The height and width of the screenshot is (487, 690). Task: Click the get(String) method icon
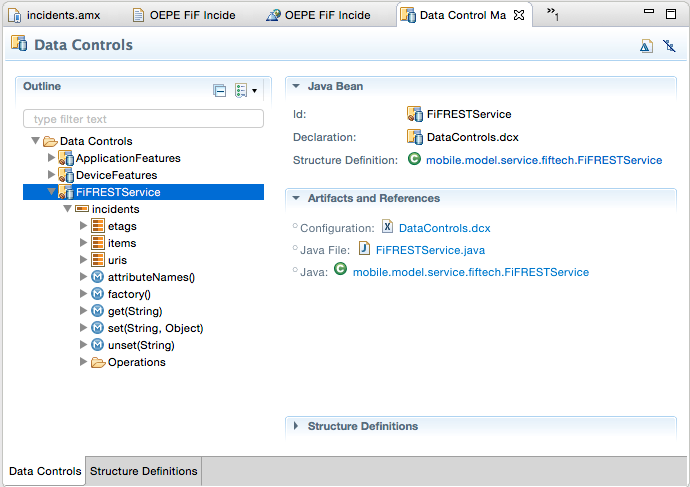[97, 311]
